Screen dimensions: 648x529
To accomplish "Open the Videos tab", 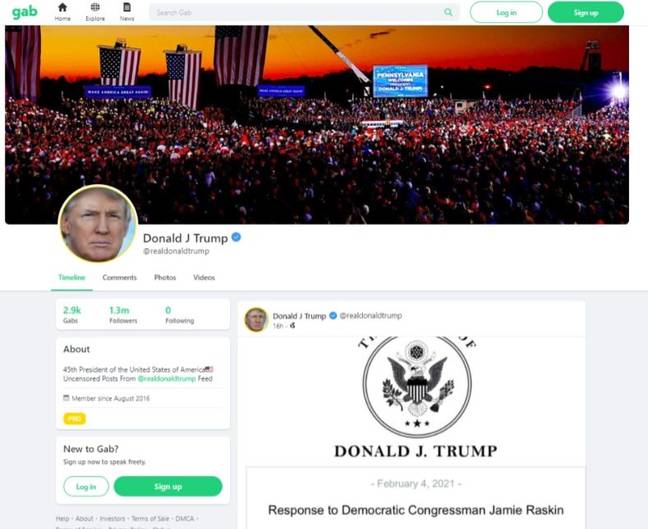I will (204, 277).
